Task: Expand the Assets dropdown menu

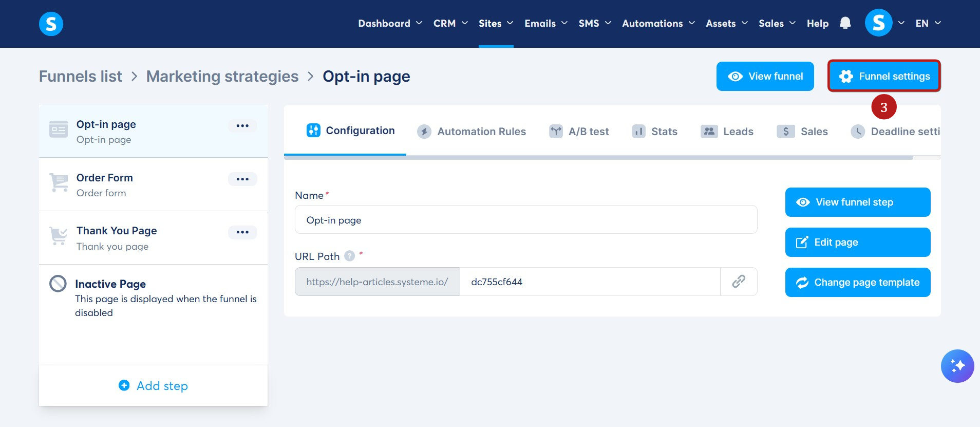Action: pos(727,24)
